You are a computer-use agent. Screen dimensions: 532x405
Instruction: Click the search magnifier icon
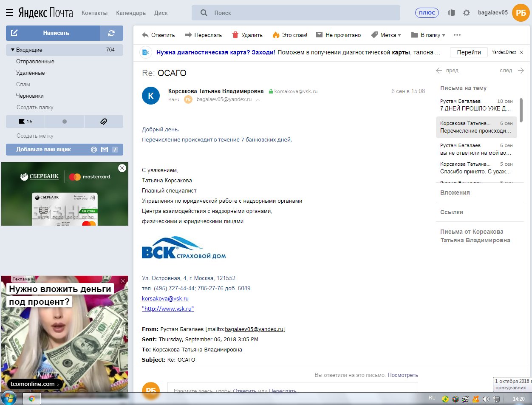click(x=204, y=13)
